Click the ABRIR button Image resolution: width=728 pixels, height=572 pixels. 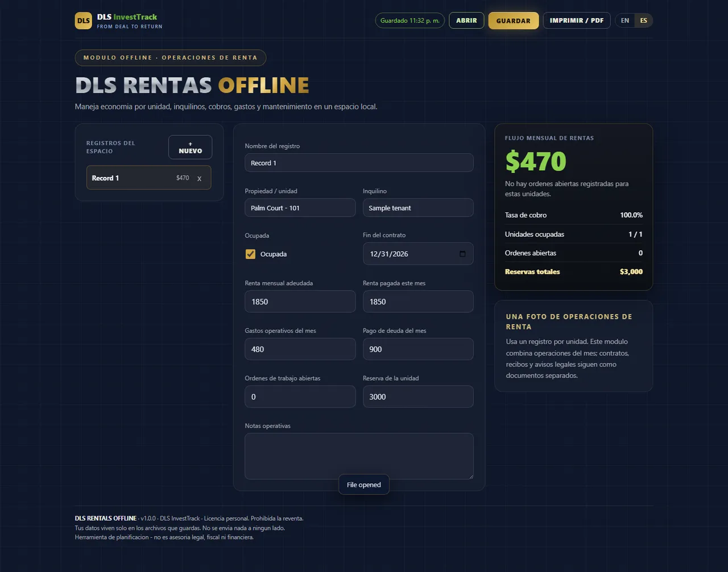[466, 20]
